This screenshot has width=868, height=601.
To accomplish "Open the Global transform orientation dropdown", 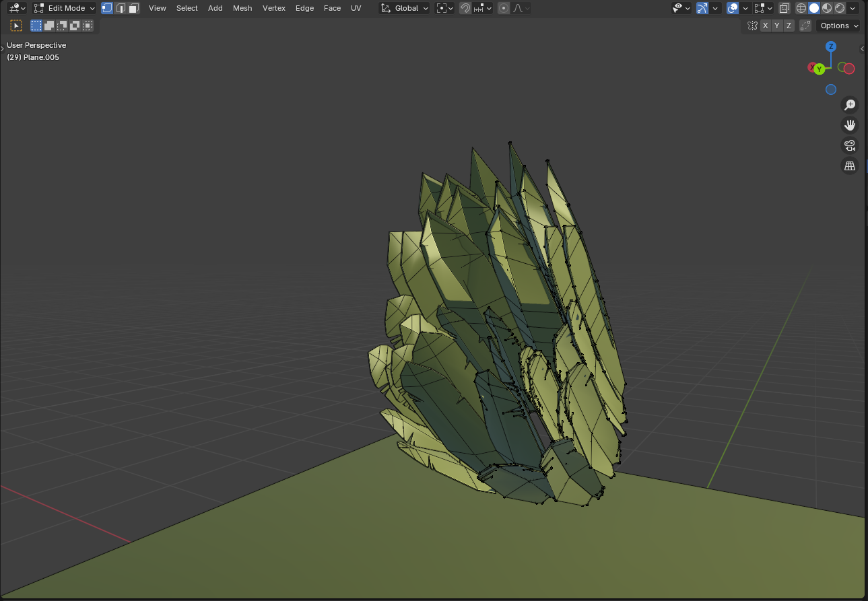I will tap(404, 8).
